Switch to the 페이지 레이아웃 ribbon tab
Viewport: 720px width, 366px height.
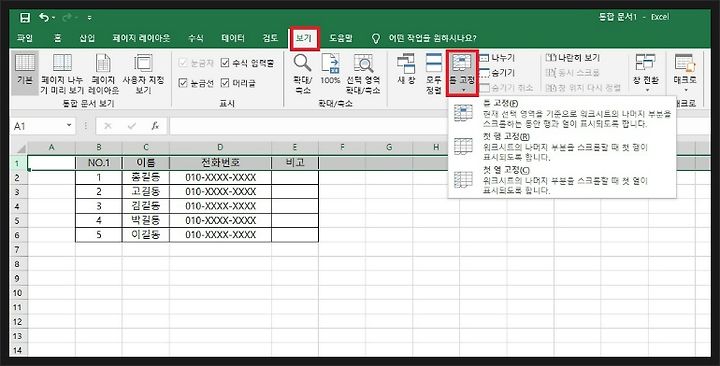click(141, 38)
